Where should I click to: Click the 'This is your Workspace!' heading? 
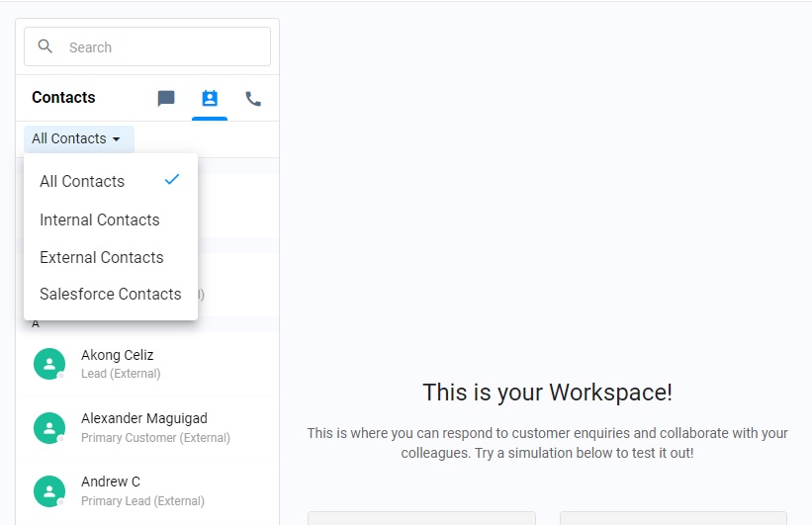(x=547, y=392)
